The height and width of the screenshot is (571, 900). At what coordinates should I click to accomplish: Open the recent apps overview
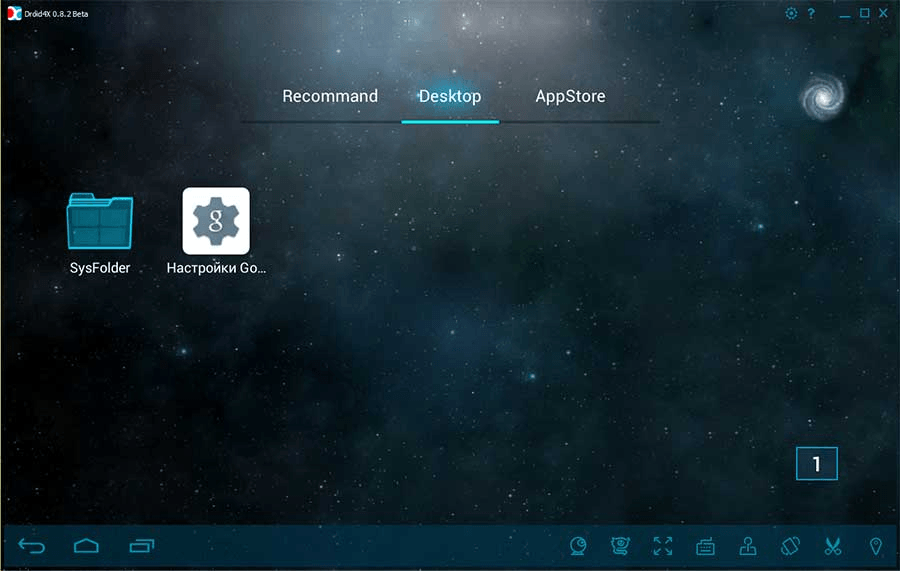coord(142,545)
